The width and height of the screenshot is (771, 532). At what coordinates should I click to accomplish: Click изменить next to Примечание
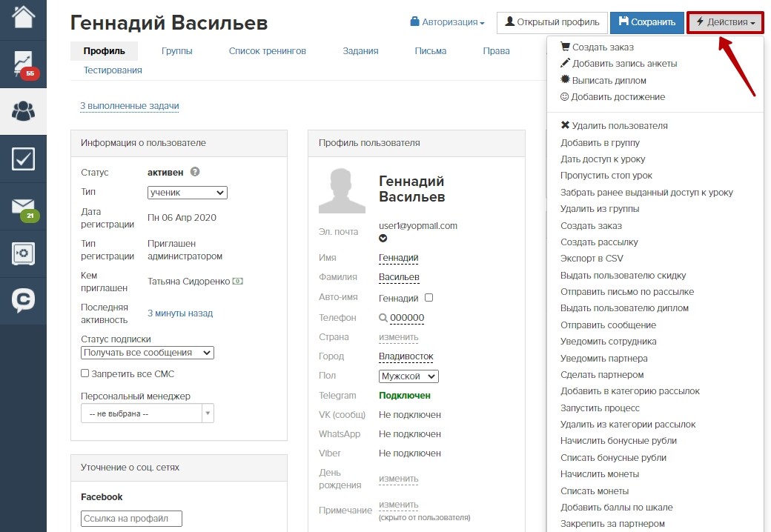coord(399,505)
